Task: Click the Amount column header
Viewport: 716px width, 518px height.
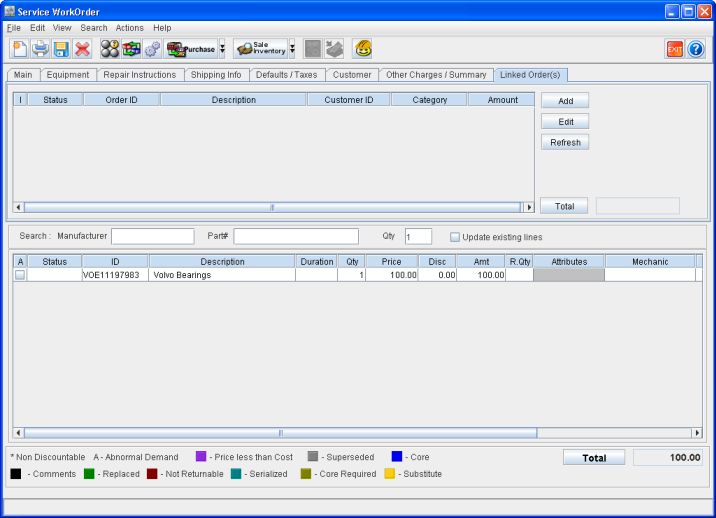Action: pos(502,100)
